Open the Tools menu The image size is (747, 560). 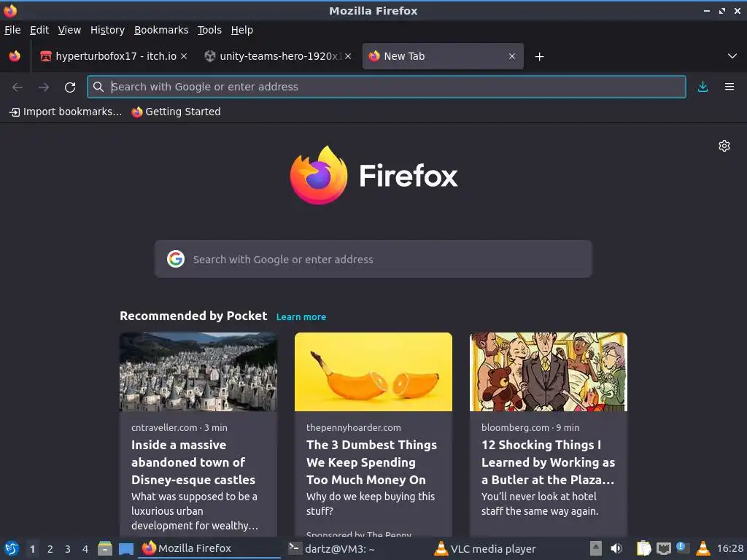209,30
